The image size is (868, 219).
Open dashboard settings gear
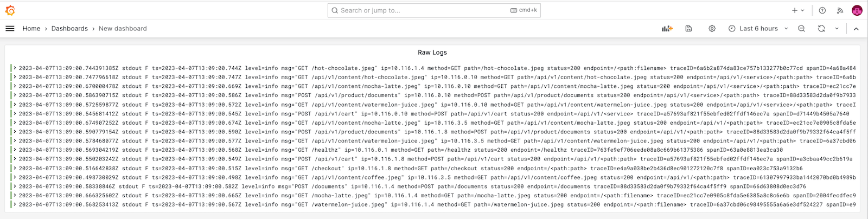coord(712,29)
